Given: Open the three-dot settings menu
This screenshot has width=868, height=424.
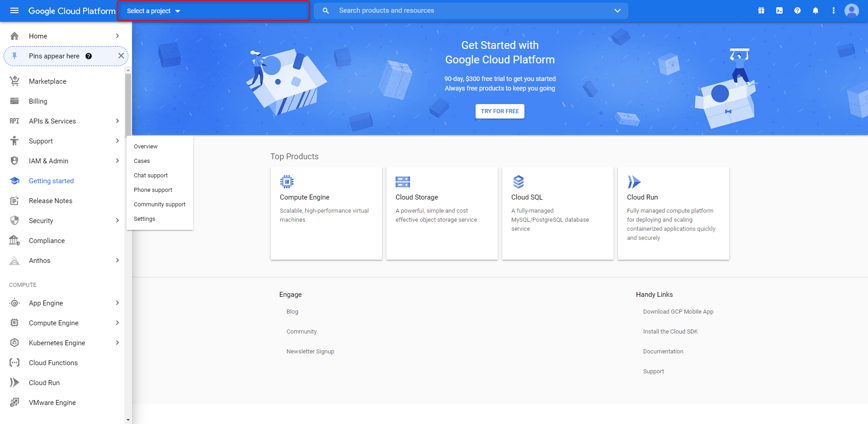Looking at the screenshot, I should [834, 10].
